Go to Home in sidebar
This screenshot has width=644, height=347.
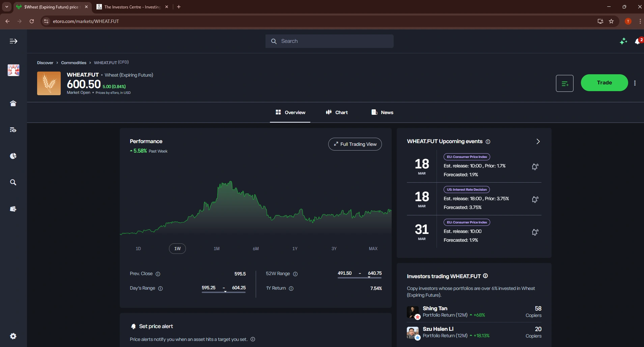pyautogui.click(x=13, y=103)
